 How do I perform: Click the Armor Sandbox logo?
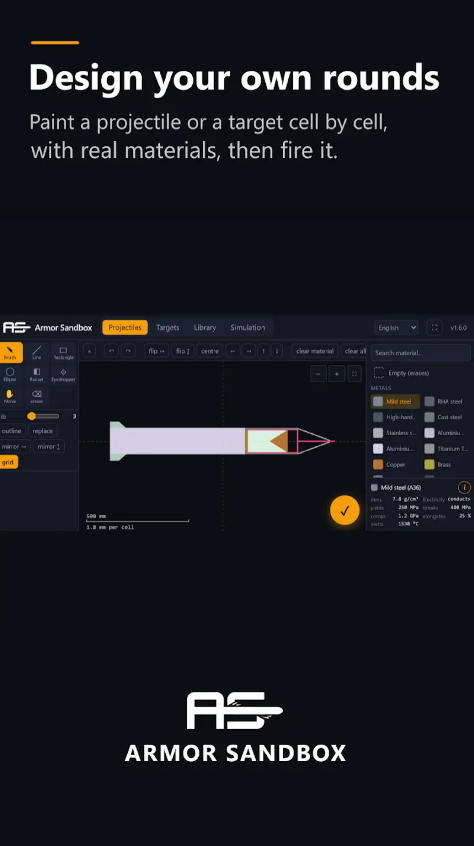coord(16,328)
